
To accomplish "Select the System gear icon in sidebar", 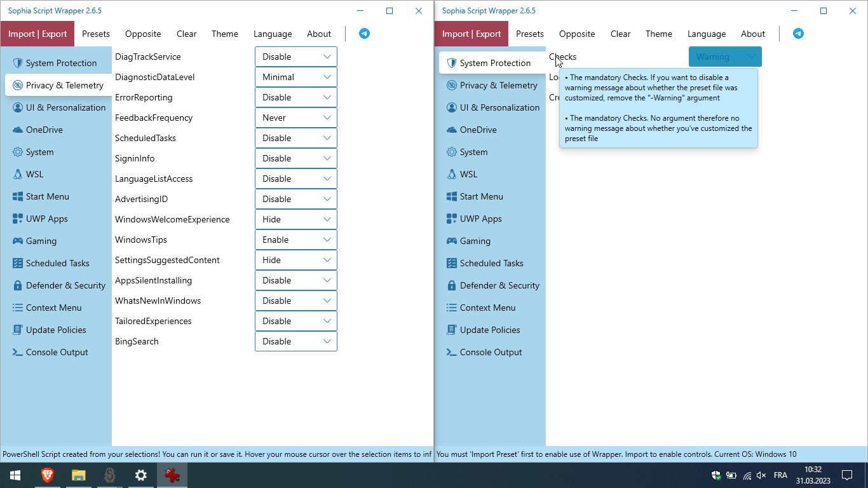I will tap(18, 152).
